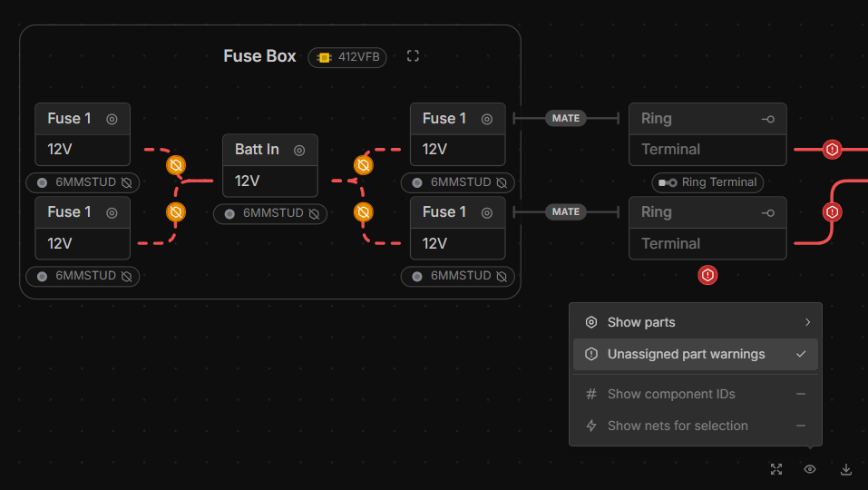
Task: Click the hidden icon on Batt In's 6MMSTUD badge
Action: click(x=314, y=214)
